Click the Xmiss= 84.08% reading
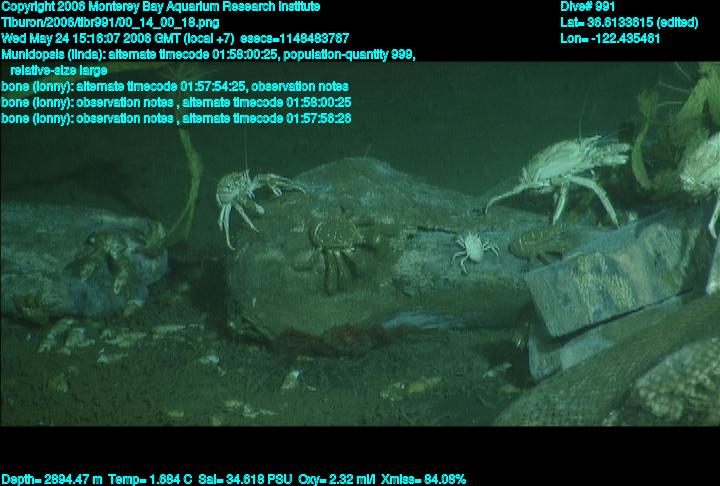Screen dimensions: 720x486 pos(423,479)
